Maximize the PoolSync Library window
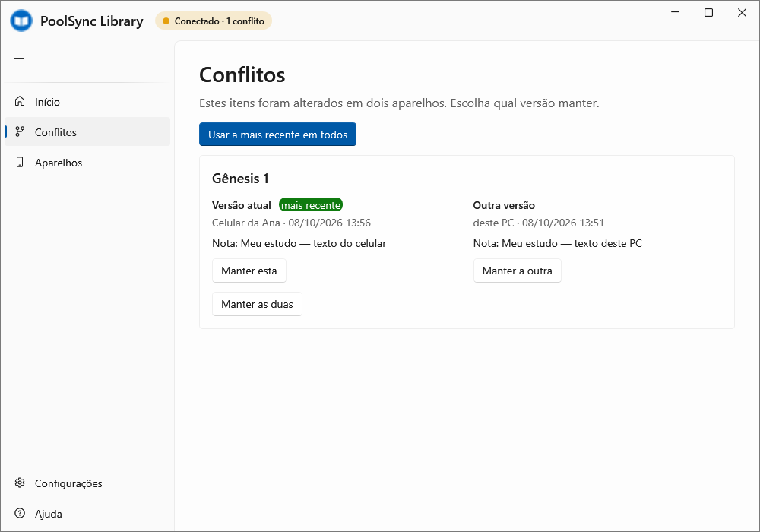The width and height of the screenshot is (760, 532). tap(708, 13)
